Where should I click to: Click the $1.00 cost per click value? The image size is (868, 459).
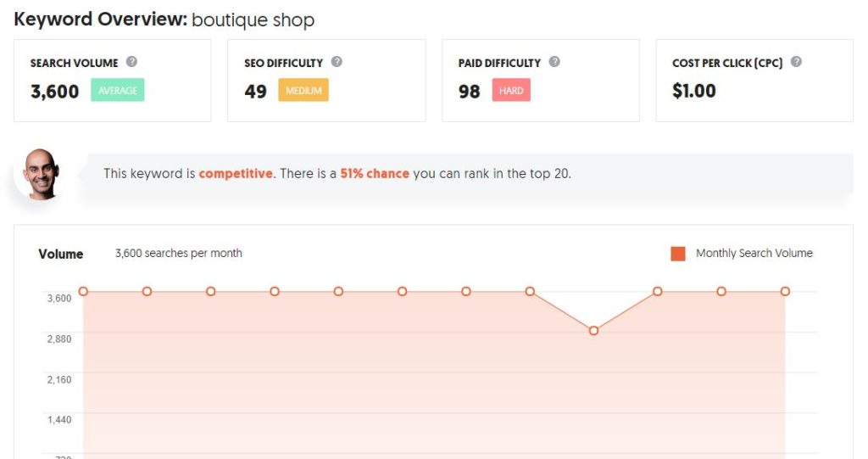(x=694, y=91)
